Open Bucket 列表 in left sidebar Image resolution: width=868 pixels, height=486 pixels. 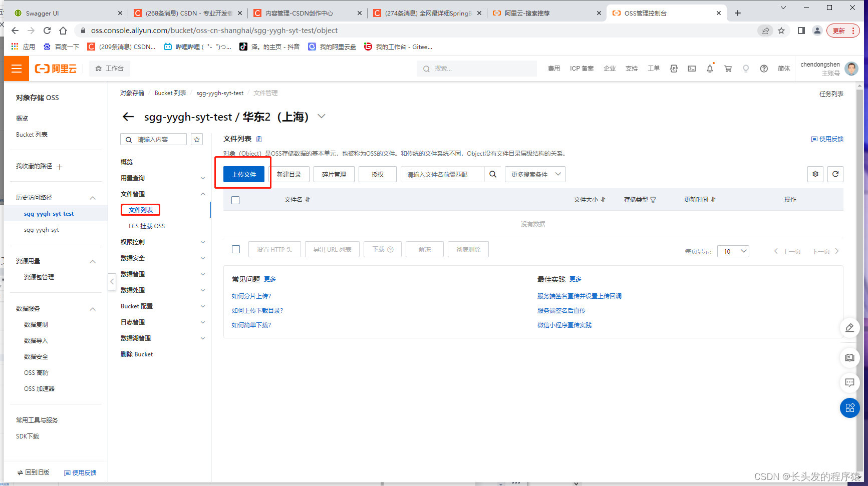pos(32,135)
